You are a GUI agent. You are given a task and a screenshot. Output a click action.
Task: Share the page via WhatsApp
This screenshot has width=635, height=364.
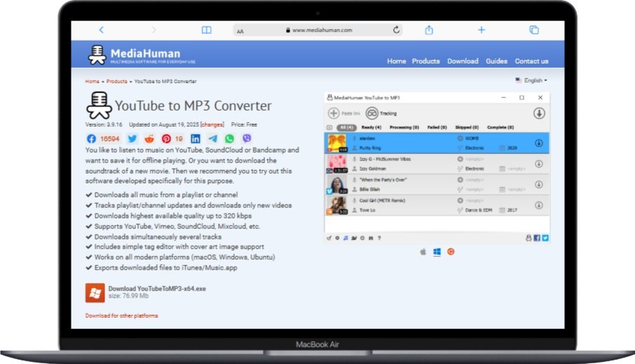pyautogui.click(x=230, y=139)
